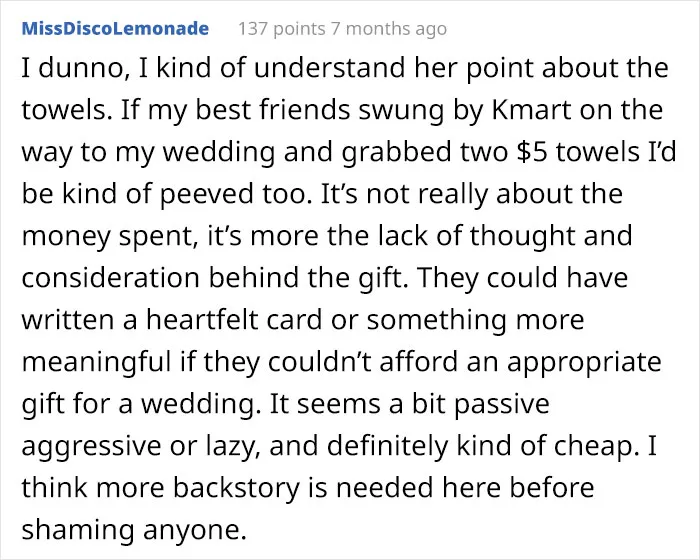
Task: Select the word heartfelt in the comment
Action: pos(202,319)
